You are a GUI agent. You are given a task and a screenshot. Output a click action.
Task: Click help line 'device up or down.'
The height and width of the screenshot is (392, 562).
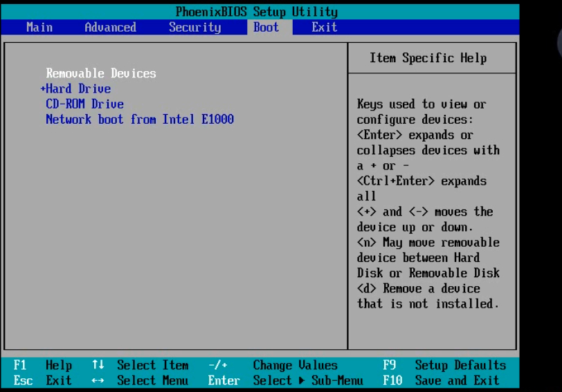click(x=415, y=227)
